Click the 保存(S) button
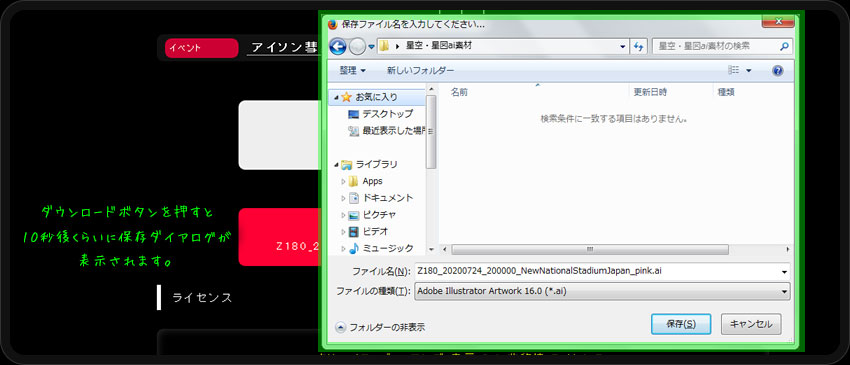 coord(681,324)
